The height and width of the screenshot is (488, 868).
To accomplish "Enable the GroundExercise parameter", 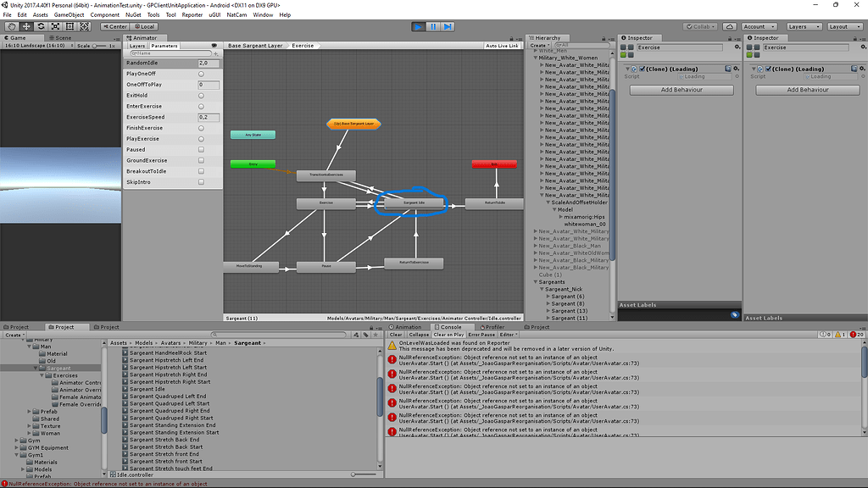I will coord(200,160).
